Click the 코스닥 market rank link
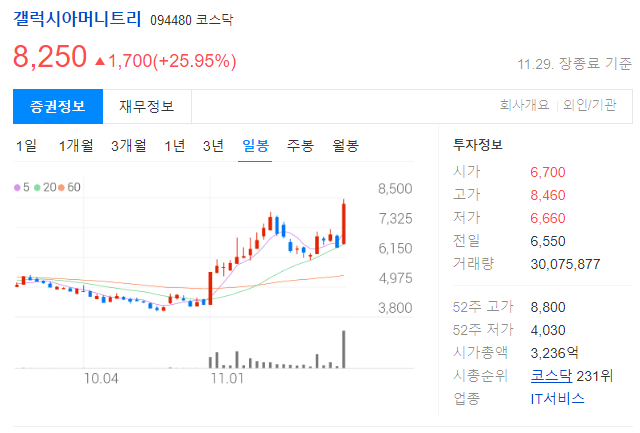Viewport: 640px width, 433px height. pyautogui.click(x=551, y=375)
